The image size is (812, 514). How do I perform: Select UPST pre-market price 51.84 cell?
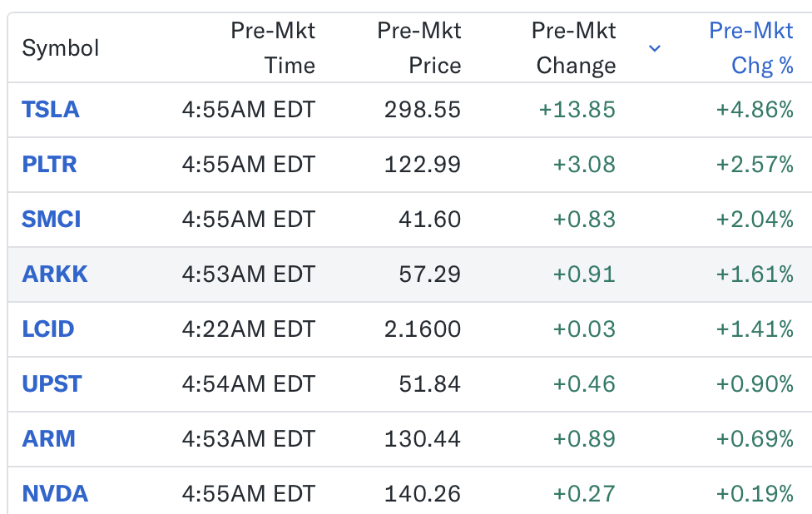click(429, 384)
